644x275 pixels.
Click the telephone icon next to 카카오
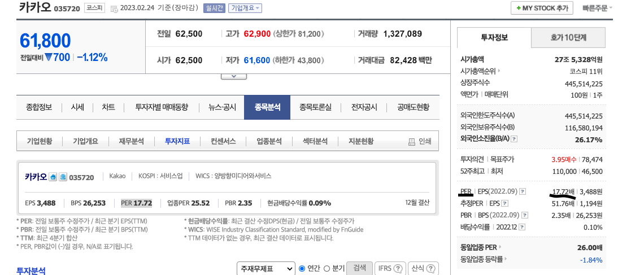63,177
